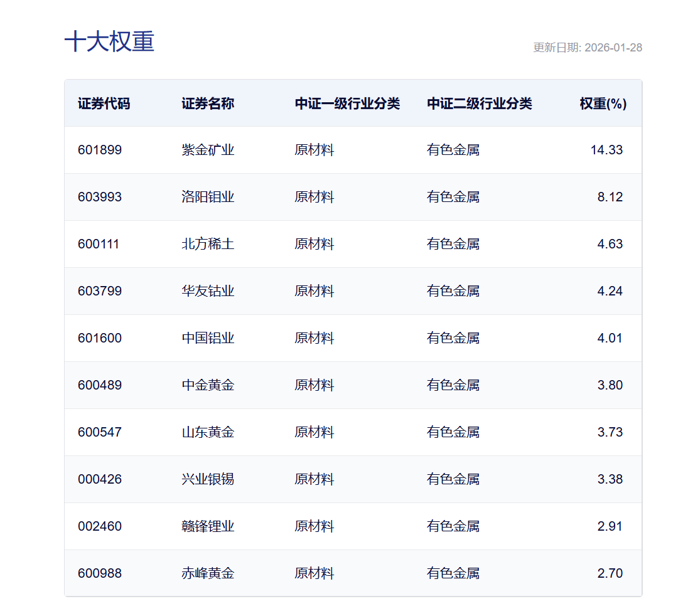Select stock code 600489
Image resolution: width=693 pixels, height=616 pixels.
[x=100, y=385]
